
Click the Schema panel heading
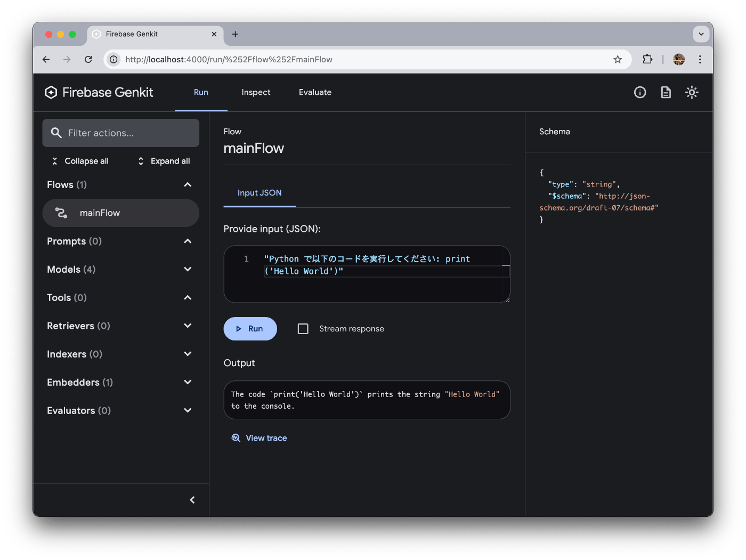[555, 132]
